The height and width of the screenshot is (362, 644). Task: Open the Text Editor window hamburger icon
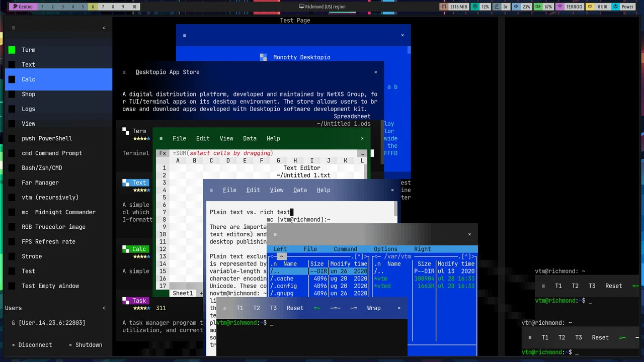point(211,190)
